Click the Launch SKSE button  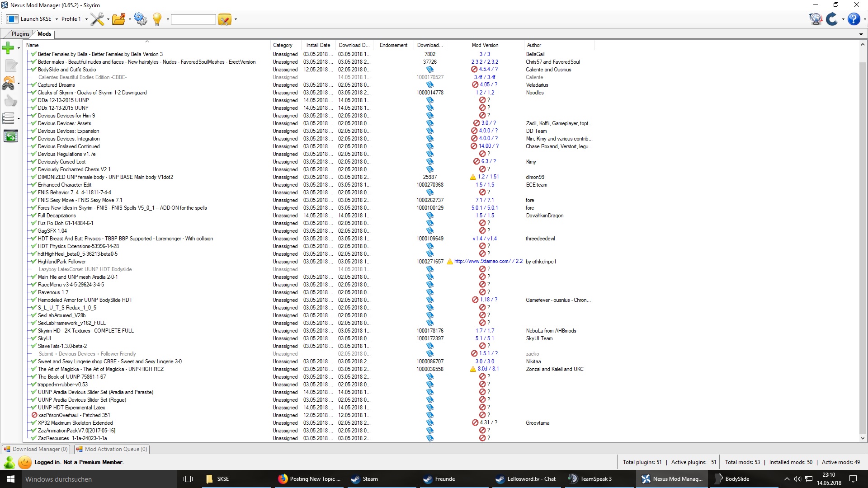coord(29,19)
